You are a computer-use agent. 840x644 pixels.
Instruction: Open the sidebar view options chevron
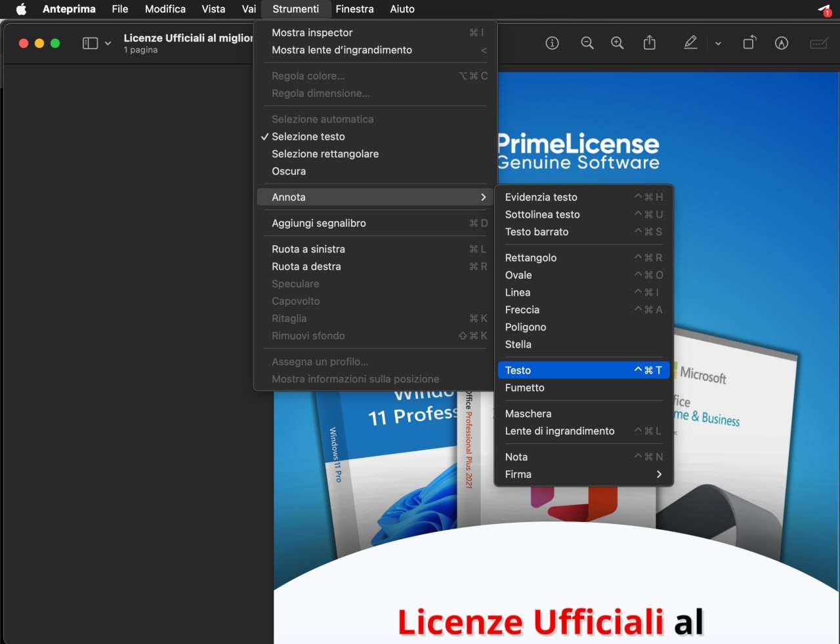click(x=108, y=43)
